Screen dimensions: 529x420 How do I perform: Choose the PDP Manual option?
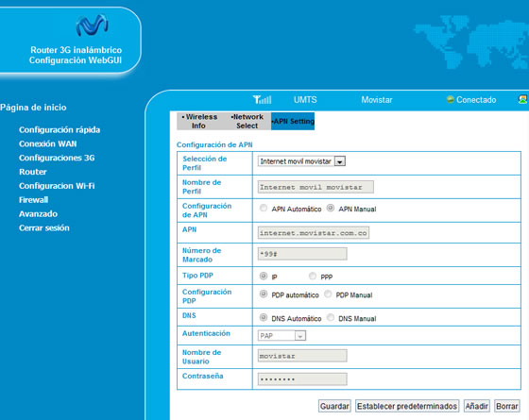pos(328,294)
